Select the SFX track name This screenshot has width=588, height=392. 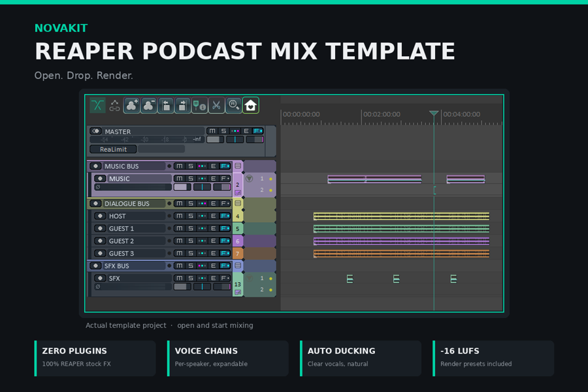coord(114,278)
